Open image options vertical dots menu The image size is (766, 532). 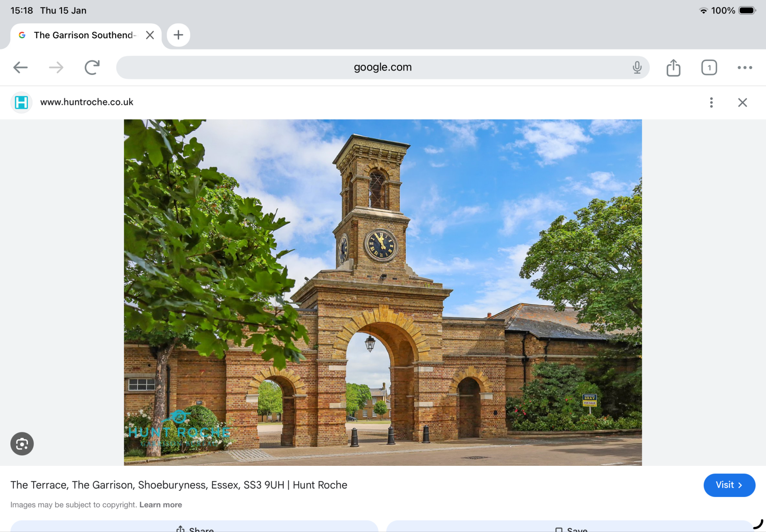[711, 102]
